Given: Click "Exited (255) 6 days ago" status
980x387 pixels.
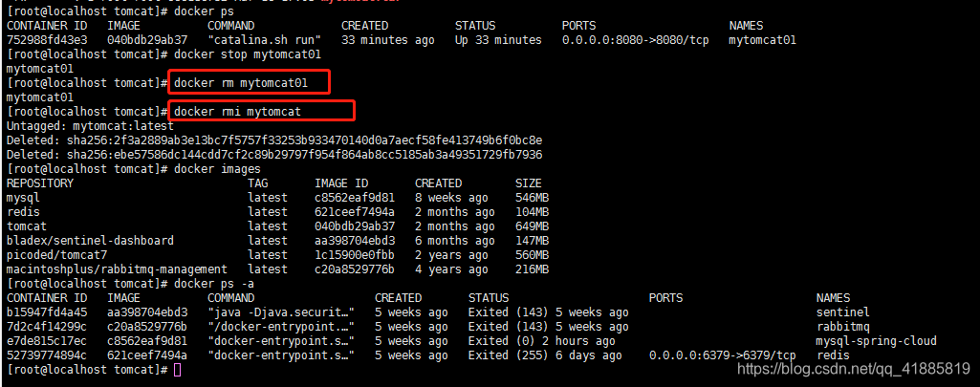Looking at the screenshot, I should click(545, 355).
